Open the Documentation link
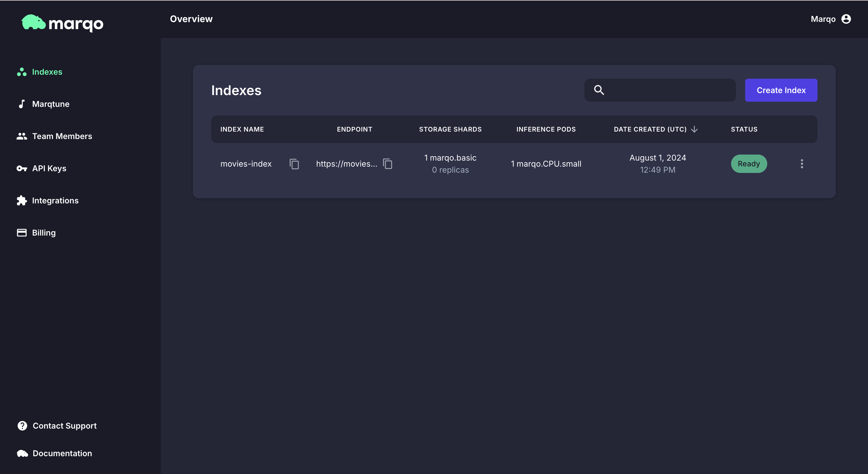Image resolution: width=868 pixels, height=474 pixels. point(62,453)
